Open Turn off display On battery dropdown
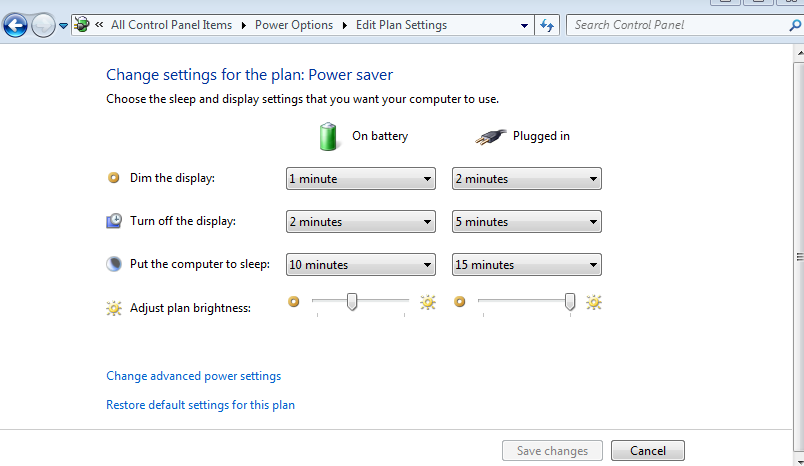 361,221
